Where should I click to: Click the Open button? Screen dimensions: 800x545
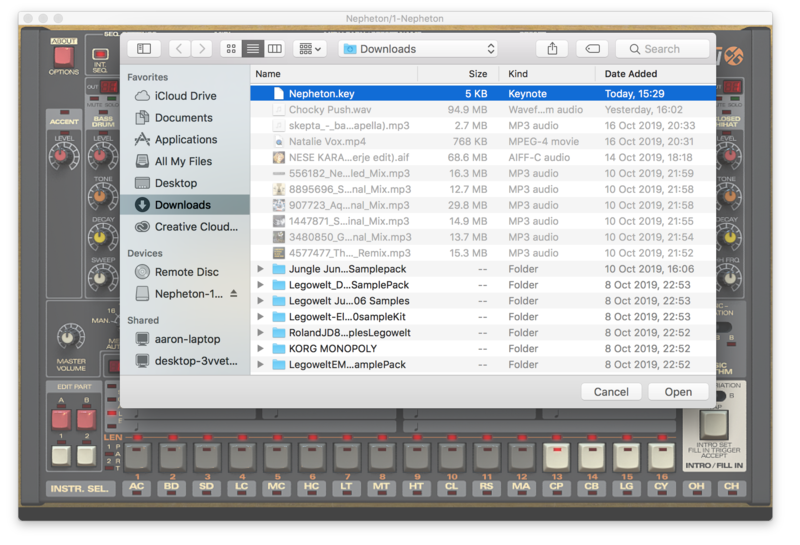pos(678,392)
